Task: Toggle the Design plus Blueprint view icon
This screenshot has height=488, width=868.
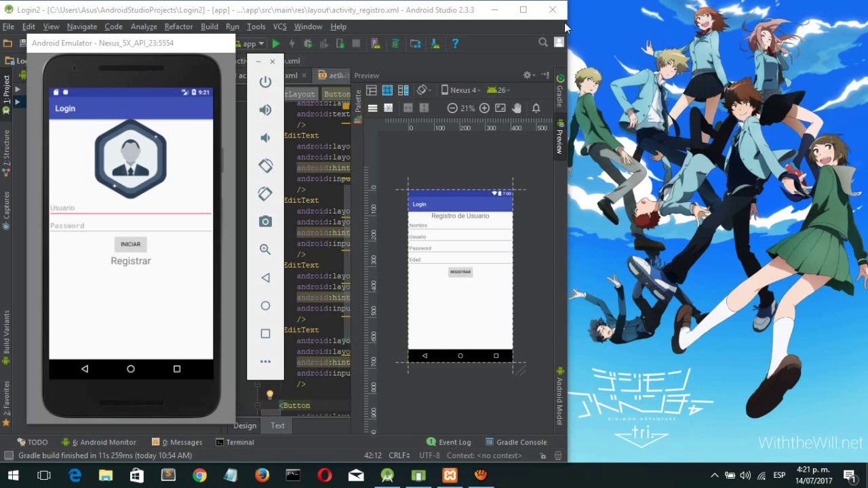Action: (x=403, y=90)
